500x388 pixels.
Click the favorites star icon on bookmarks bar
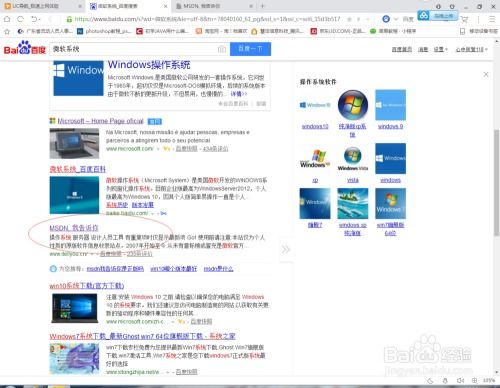(x=7, y=31)
